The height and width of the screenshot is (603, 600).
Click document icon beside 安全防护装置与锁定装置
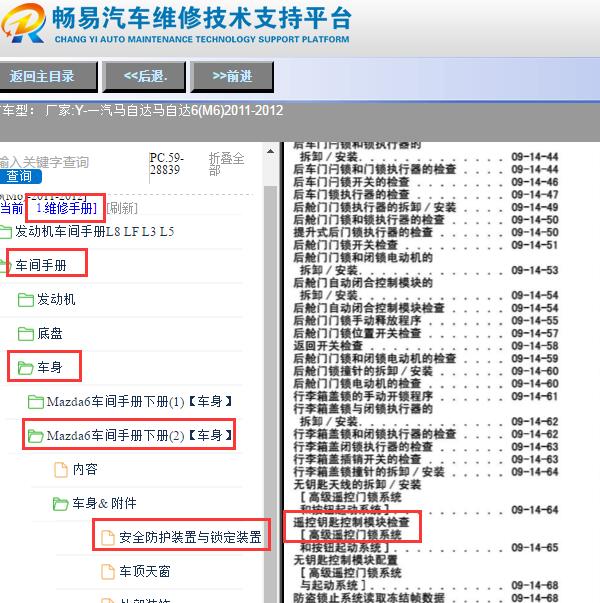[x=108, y=537]
